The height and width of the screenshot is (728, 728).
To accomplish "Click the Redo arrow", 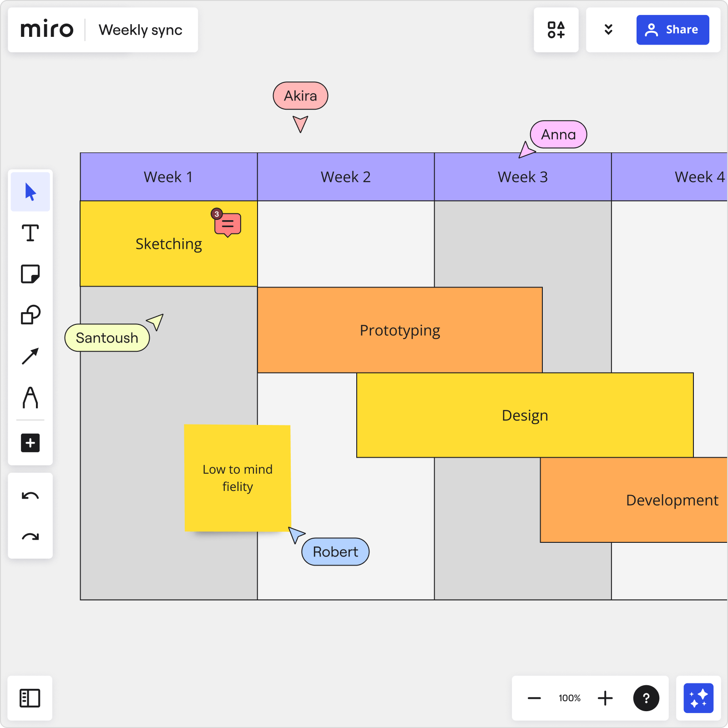I will [30, 537].
